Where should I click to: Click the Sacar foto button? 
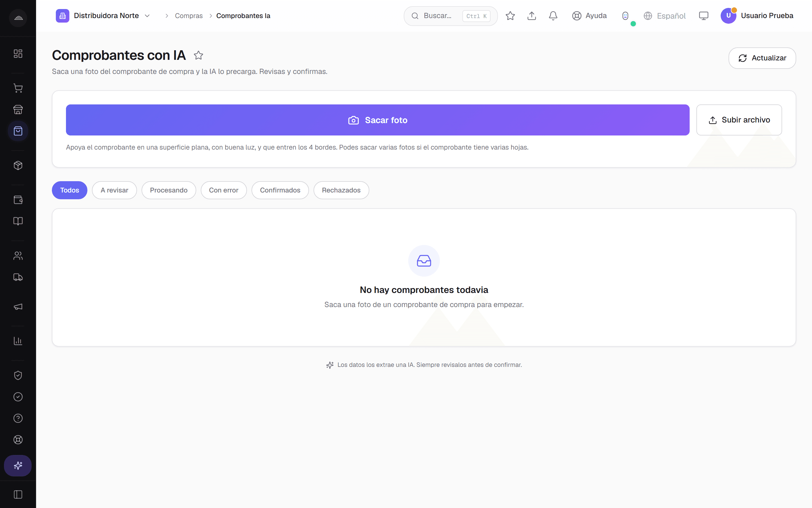pyautogui.click(x=378, y=120)
